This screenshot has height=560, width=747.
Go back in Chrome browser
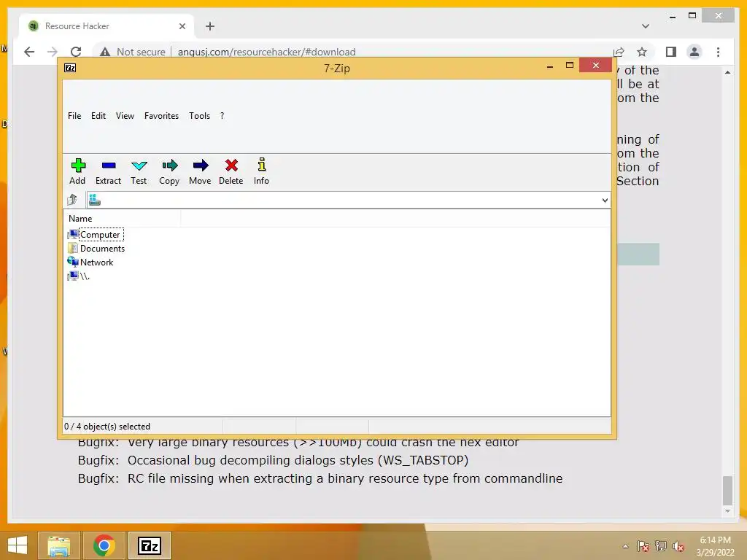[x=29, y=52]
